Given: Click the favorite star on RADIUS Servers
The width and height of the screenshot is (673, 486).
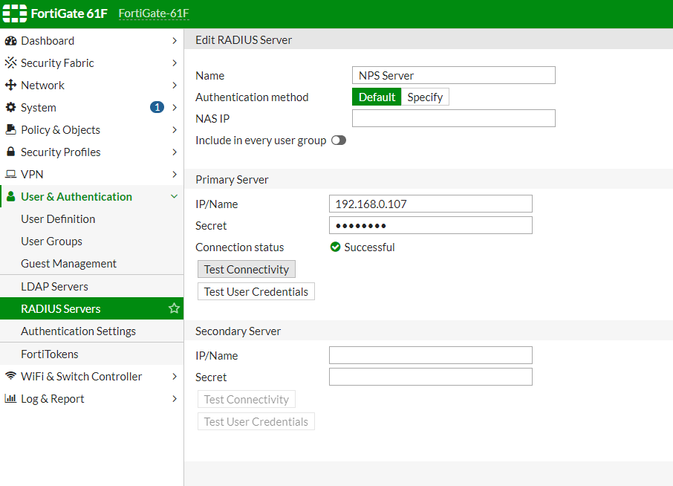Looking at the screenshot, I should [x=174, y=309].
